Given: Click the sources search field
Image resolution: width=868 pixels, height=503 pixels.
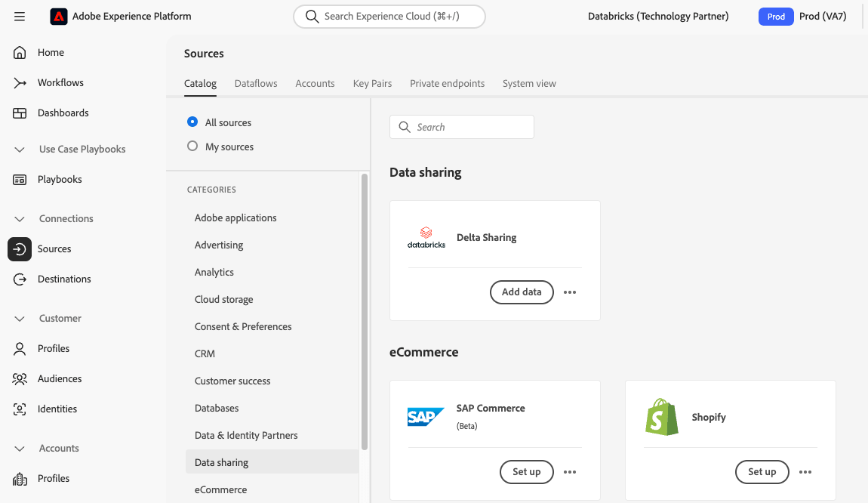Looking at the screenshot, I should (x=461, y=127).
